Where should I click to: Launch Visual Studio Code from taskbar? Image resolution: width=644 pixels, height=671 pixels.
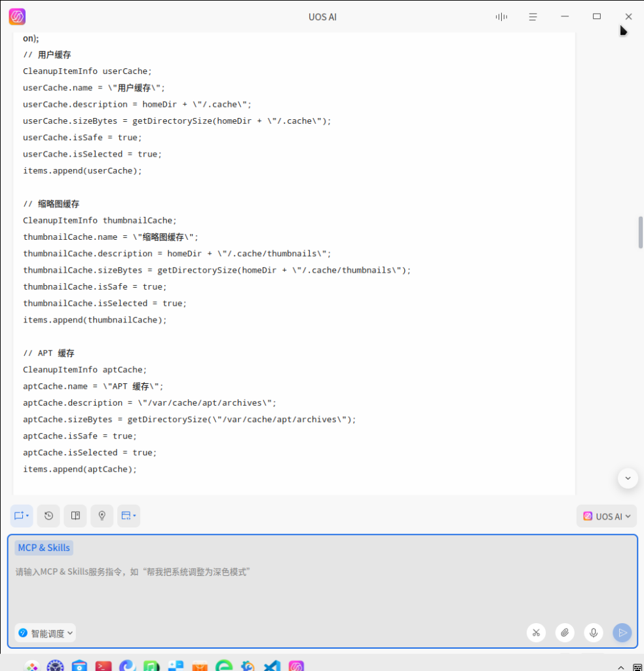[x=272, y=665]
